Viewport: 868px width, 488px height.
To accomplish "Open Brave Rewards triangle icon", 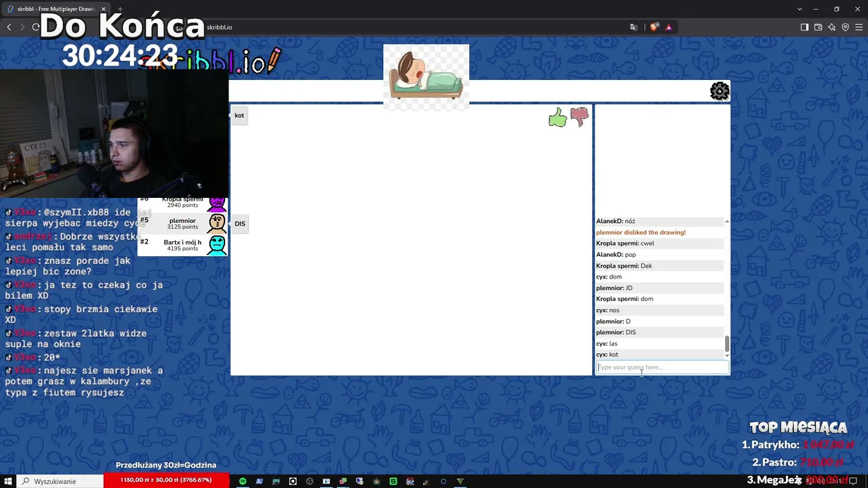I will coord(669,27).
